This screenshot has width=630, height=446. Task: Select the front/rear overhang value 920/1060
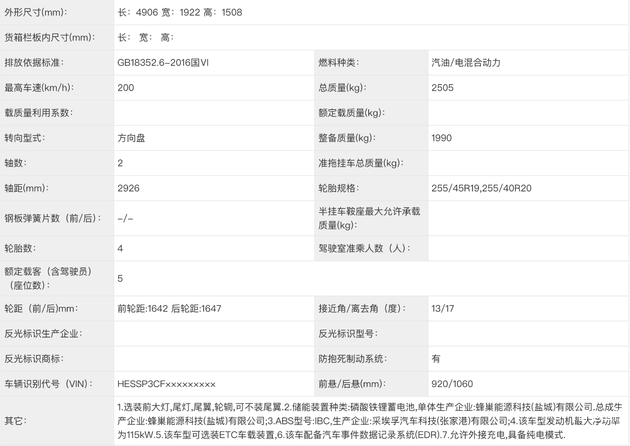click(453, 383)
